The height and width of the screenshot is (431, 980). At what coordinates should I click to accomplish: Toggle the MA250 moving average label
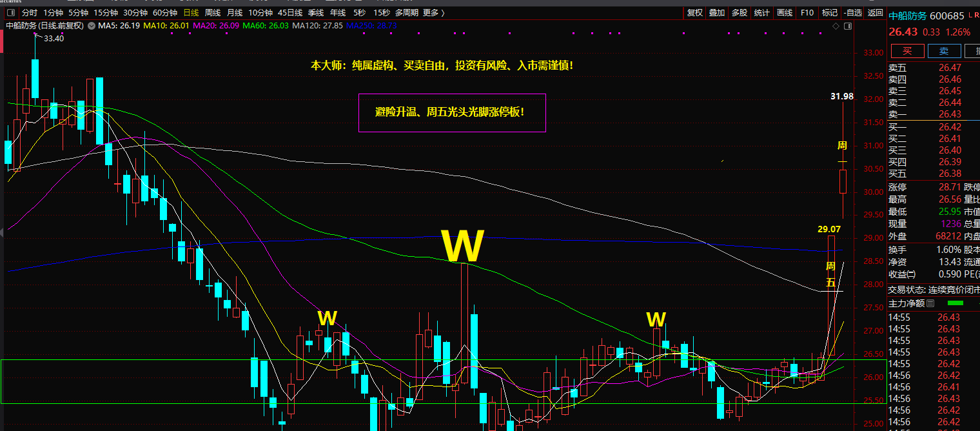click(371, 25)
